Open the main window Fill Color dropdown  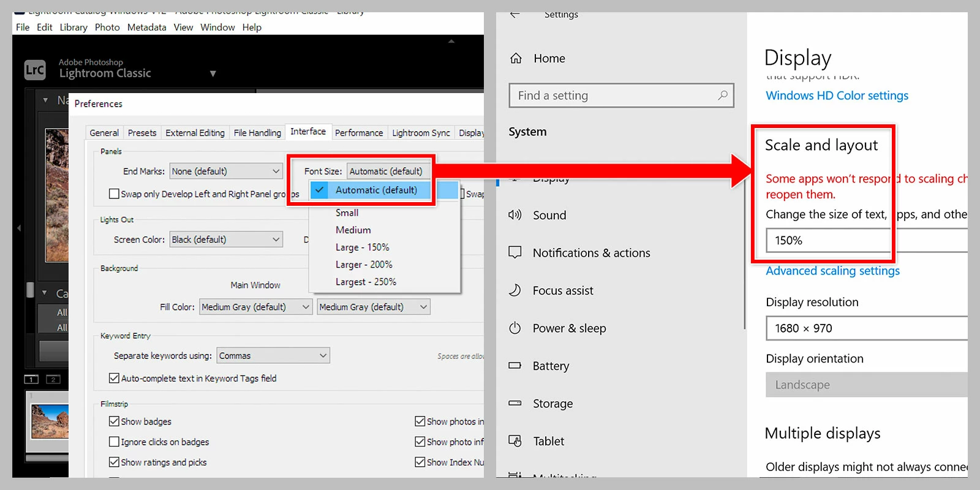[x=256, y=306]
